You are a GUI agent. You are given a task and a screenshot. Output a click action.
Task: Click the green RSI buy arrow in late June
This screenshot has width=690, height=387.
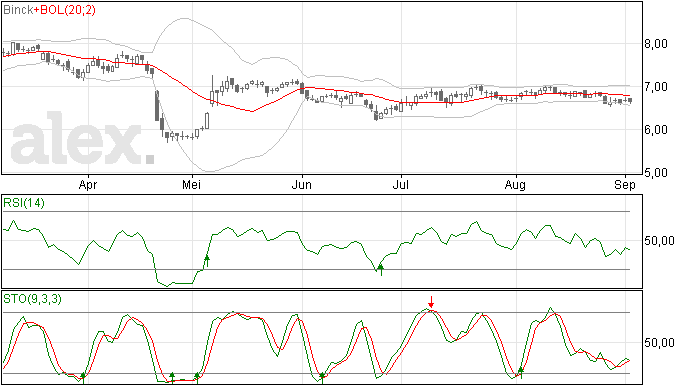pos(381,270)
